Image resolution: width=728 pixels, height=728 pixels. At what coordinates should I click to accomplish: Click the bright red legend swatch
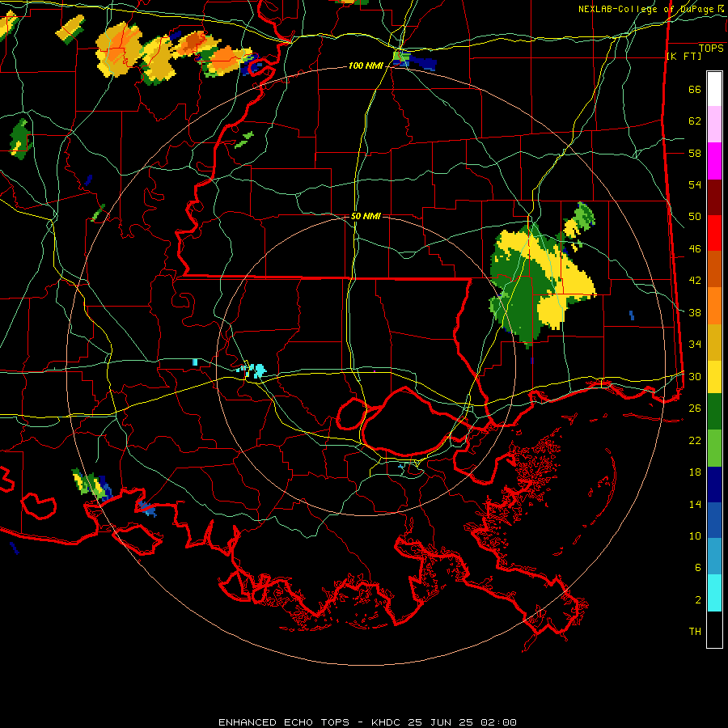point(714,233)
